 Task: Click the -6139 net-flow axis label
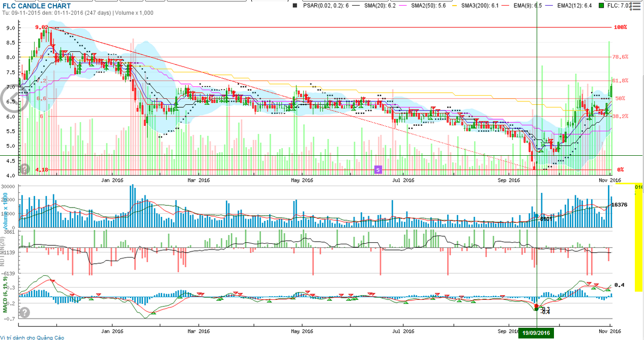[9, 273]
